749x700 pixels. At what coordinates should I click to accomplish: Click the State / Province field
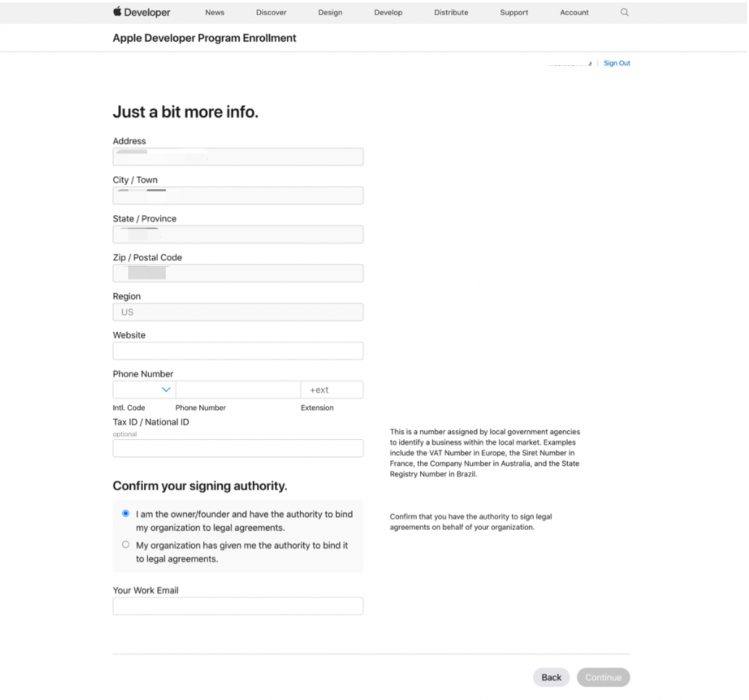pyautogui.click(x=238, y=234)
